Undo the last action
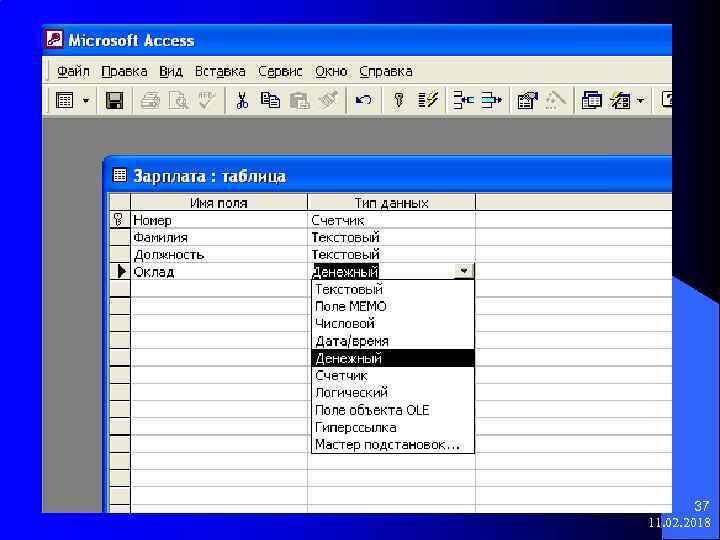Viewport: 720px width, 540px height. (x=363, y=100)
